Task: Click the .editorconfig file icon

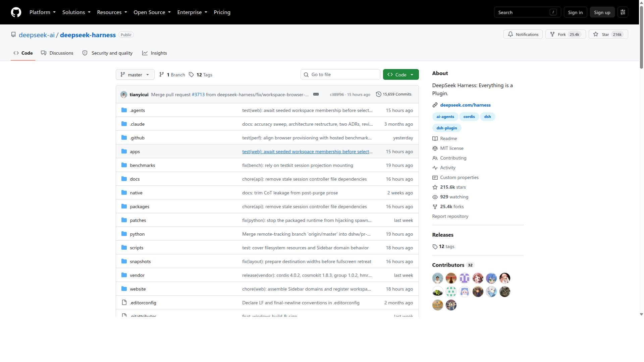Action: point(124,303)
